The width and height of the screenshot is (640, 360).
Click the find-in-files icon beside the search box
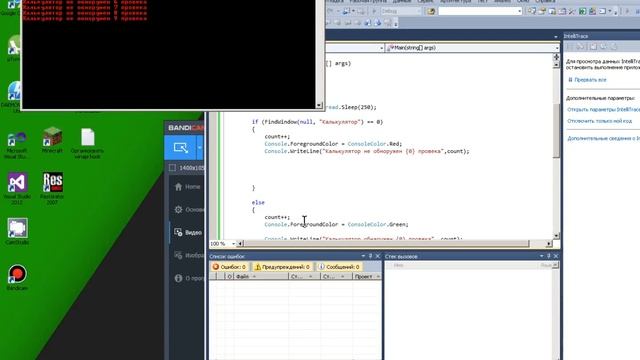point(431,11)
